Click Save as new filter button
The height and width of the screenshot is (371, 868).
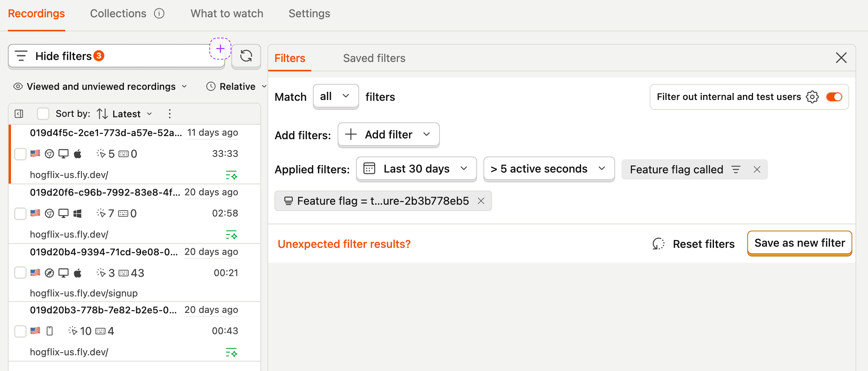(800, 243)
